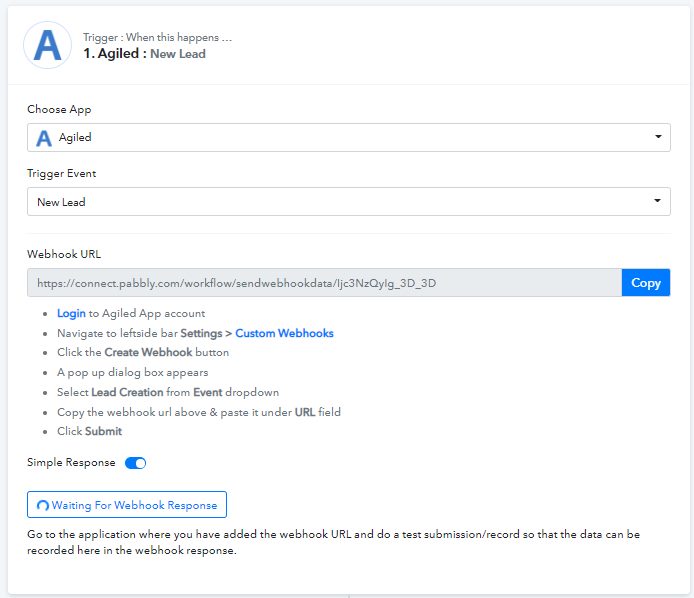
Task: Click 'Create Webhook' instruction text
Action: [x=148, y=352]
